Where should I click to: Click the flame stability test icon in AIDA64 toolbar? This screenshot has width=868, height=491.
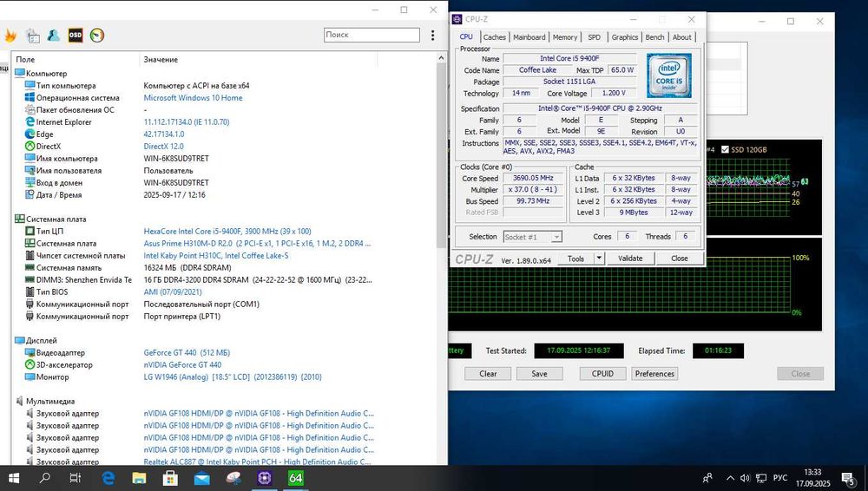coord(10,36)
